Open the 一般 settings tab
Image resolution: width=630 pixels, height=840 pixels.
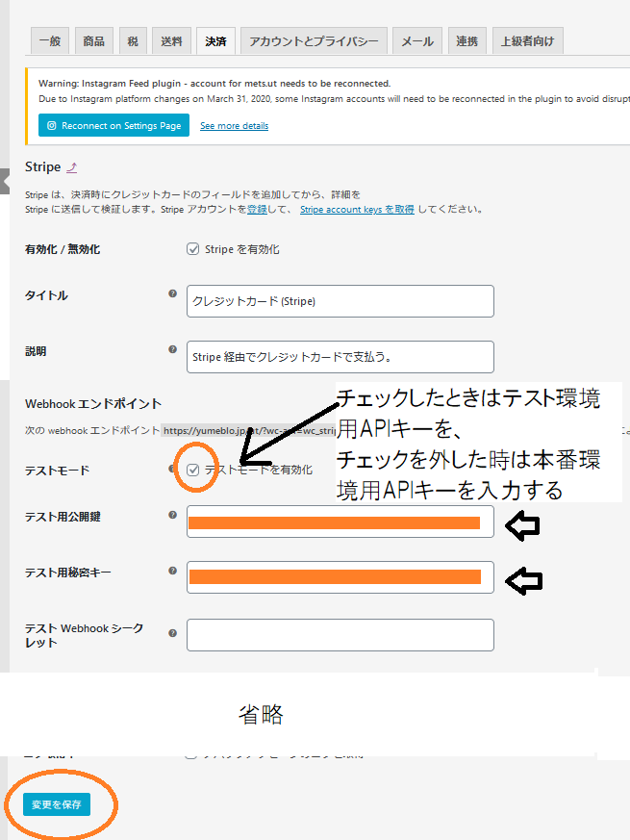(50, 41)
